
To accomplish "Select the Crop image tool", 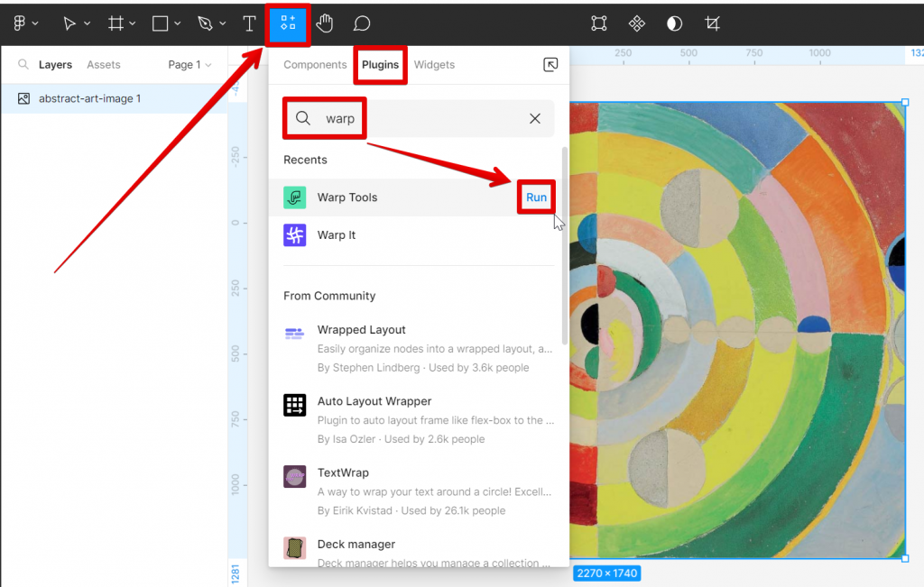I will pyautogui.click(x=712, y=23).
